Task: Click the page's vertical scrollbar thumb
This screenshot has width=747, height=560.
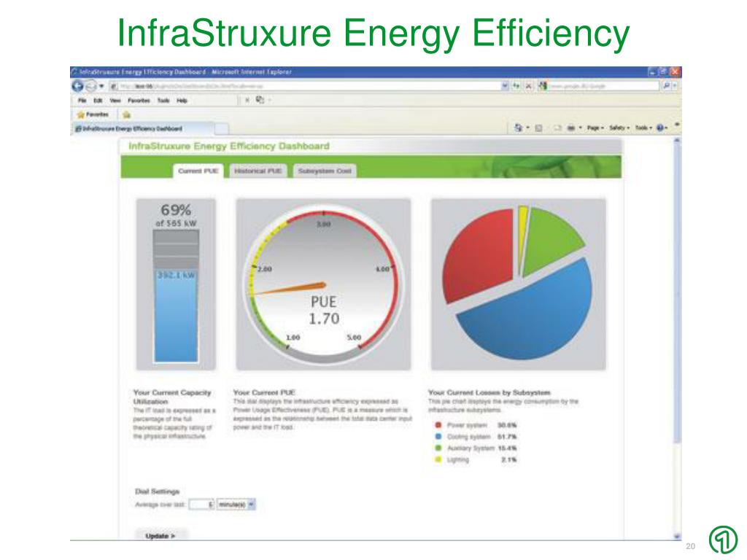Action: tap(677, 293)
